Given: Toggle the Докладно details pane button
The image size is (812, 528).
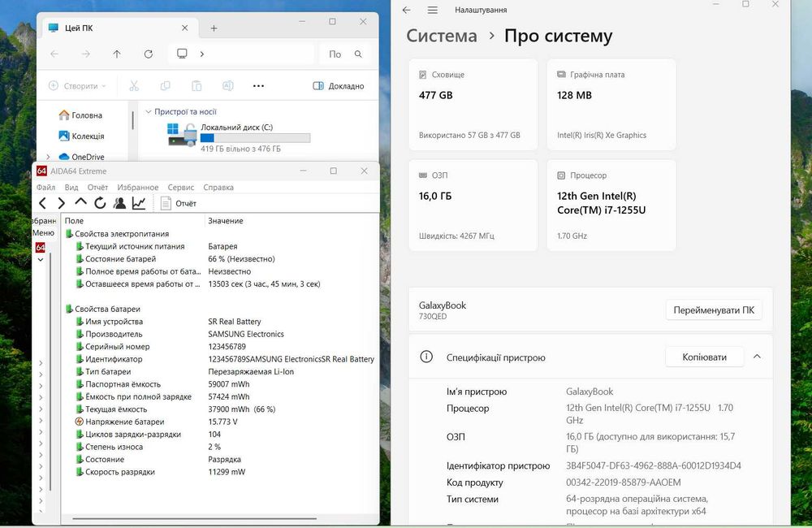Looking at the screenshot, I should pyautogui.click(x=339, y=86).
